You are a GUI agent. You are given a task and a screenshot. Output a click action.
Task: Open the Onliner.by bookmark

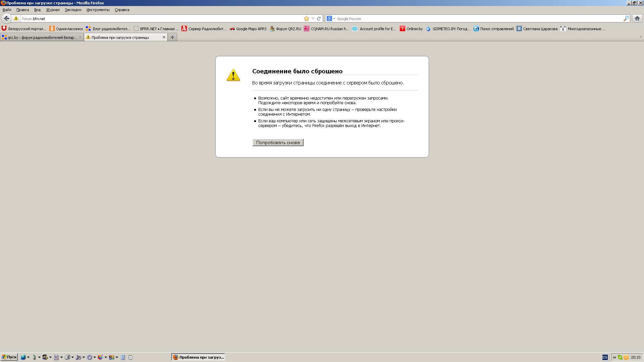411,29
